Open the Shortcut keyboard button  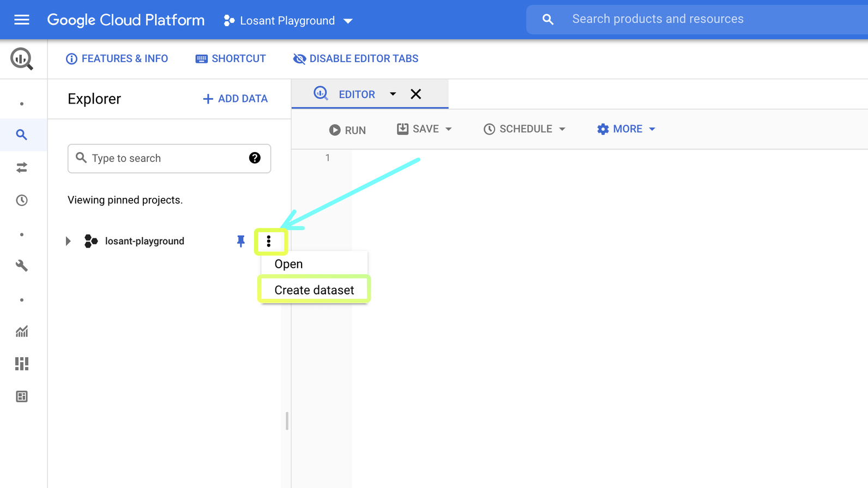(231, 59)
